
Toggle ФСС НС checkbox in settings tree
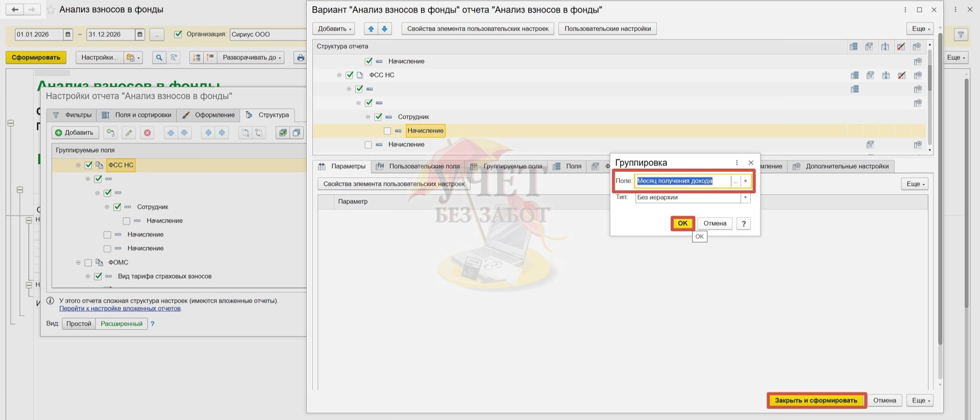pyautogui.click(x=88, y=165)
